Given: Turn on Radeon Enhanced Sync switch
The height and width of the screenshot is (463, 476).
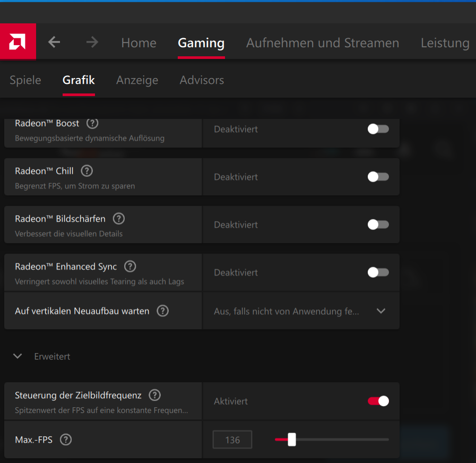Looking at the screenshot, I should coord(378,272).
